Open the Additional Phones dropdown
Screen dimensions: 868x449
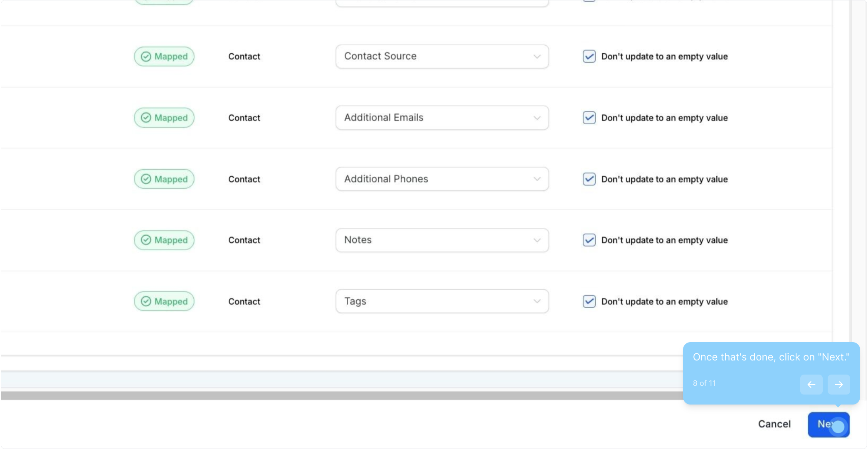442,179
